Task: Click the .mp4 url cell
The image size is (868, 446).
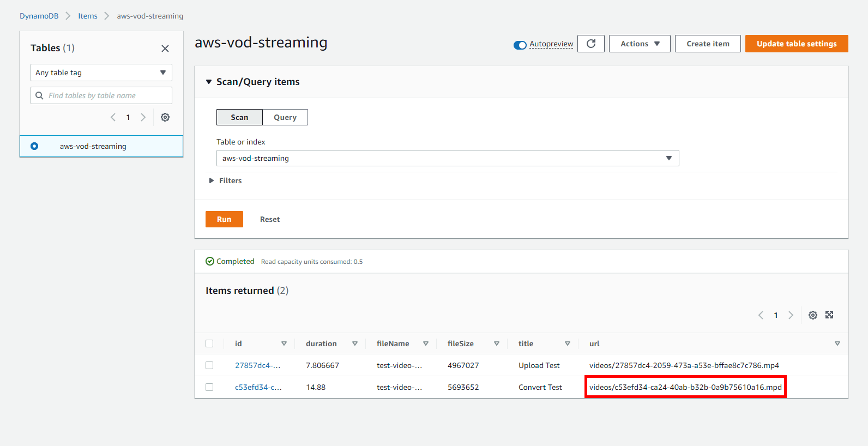Action: pos(684,365)
